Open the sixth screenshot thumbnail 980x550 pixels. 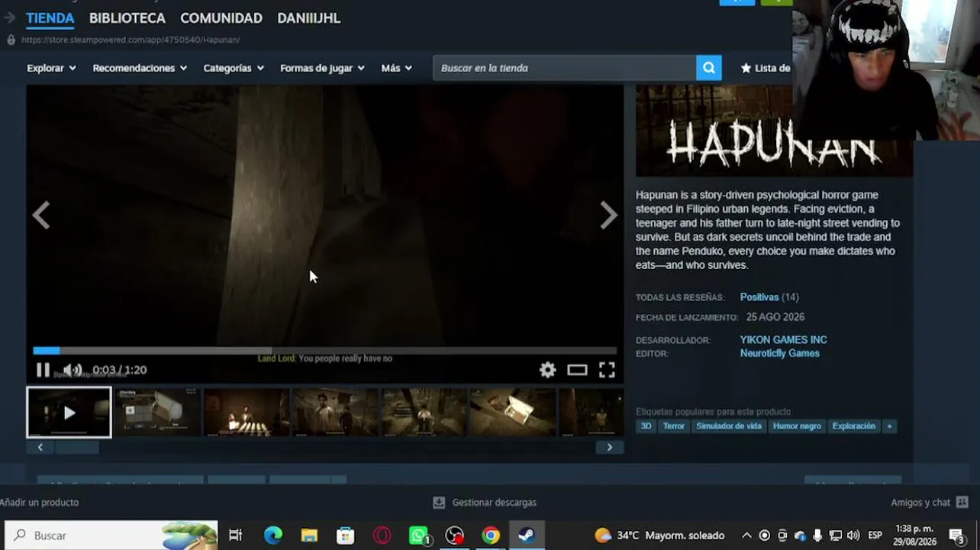click(x=512, y=412)
